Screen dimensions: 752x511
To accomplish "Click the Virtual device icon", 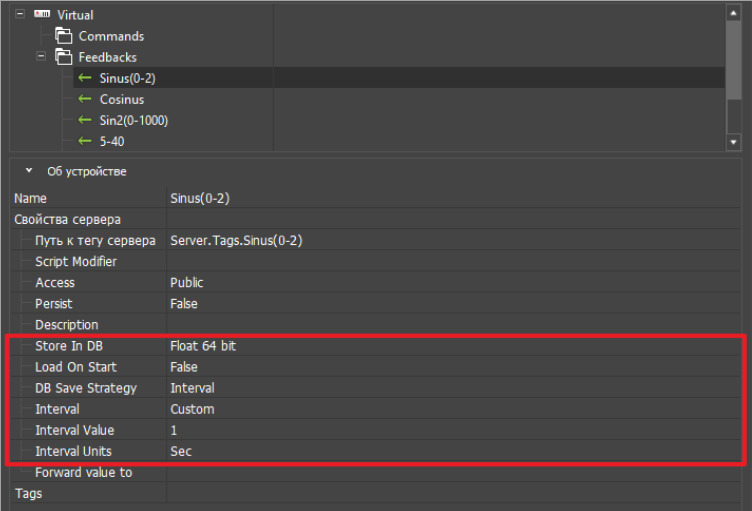I will [41, 15].
